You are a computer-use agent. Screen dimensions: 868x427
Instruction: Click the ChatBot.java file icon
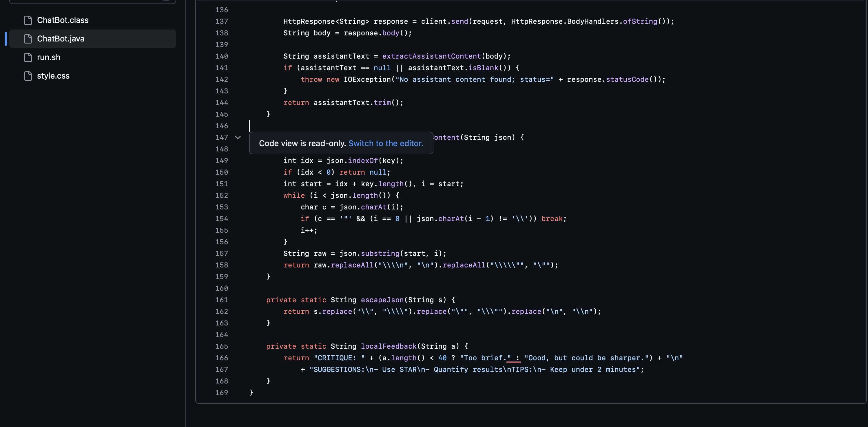coord(28,39)
